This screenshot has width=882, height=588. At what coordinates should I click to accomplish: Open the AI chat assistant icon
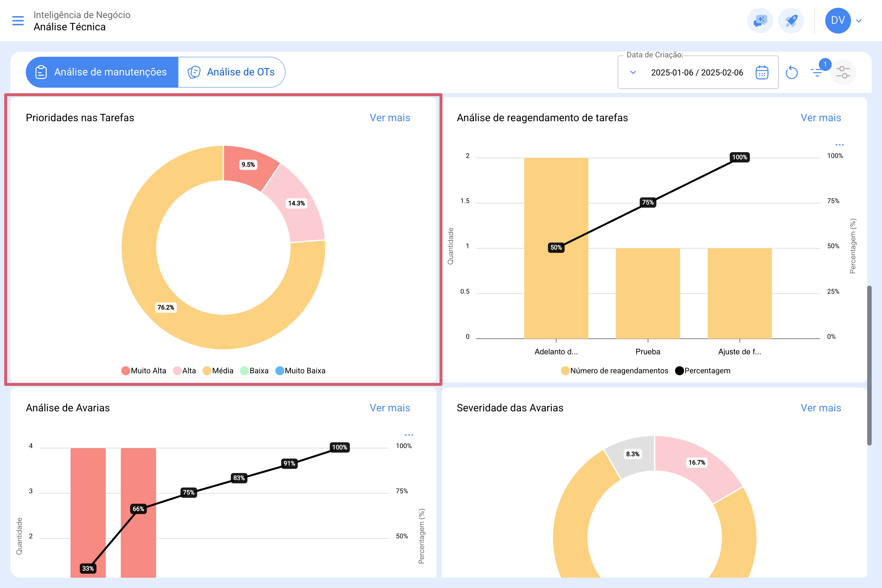pyautogui.click(x=760, y=21)
